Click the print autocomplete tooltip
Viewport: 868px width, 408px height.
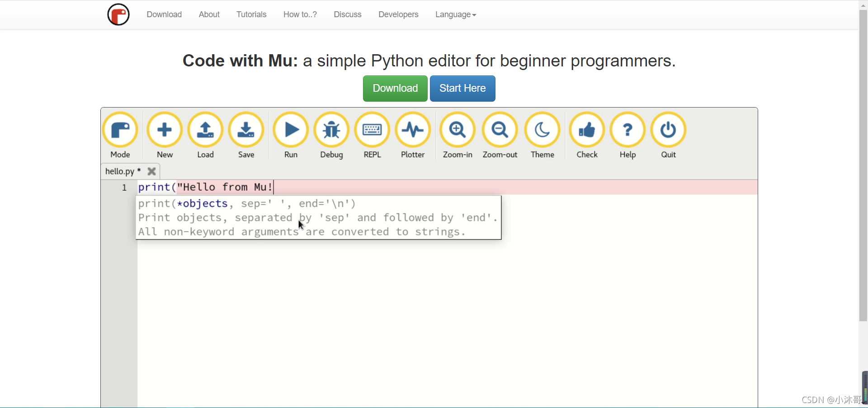[x=319, y=217]
